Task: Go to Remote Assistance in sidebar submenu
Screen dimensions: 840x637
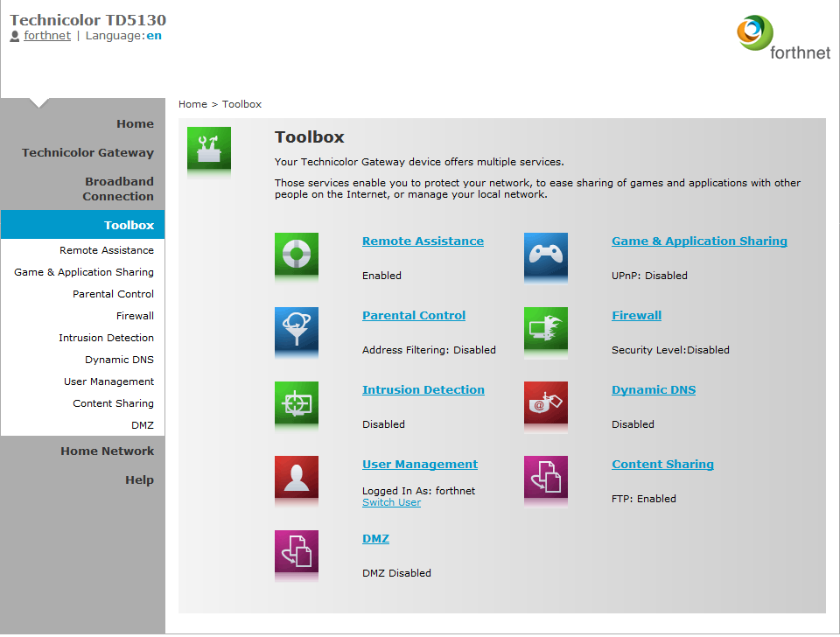Action: click(107, 250)
